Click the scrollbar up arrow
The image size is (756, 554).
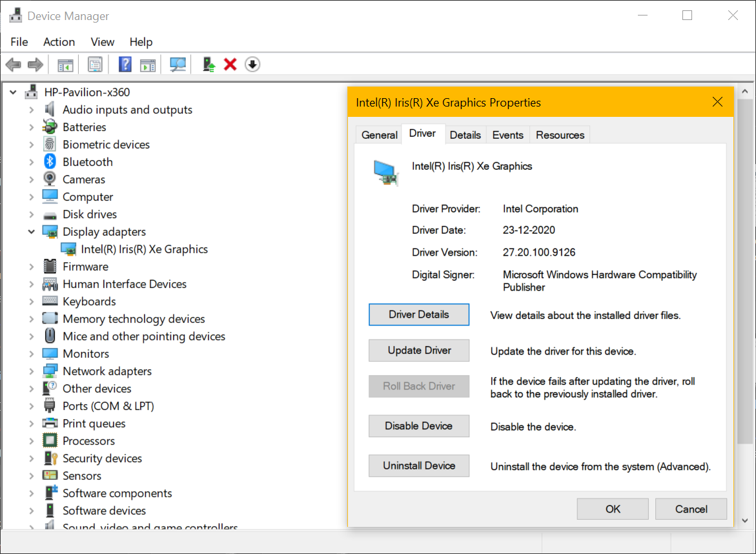745,91
